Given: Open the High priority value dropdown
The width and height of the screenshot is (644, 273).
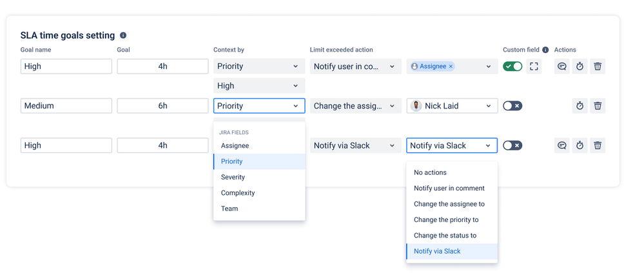Looking at the screenshot, I should point(259,86).
